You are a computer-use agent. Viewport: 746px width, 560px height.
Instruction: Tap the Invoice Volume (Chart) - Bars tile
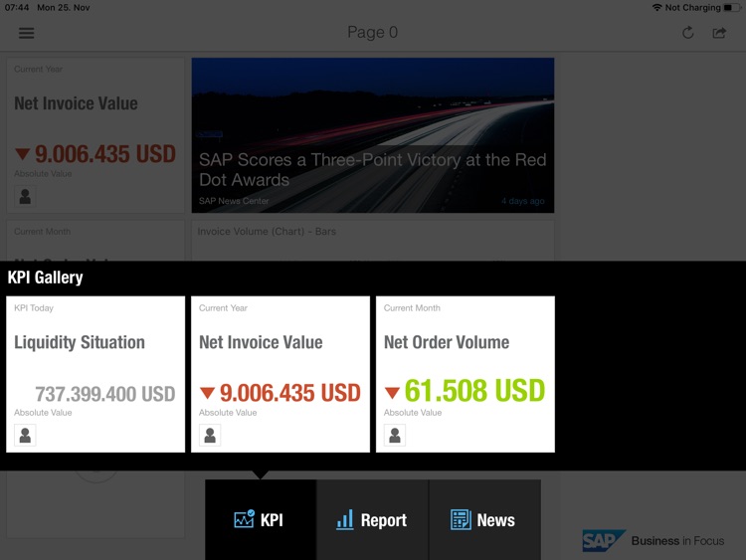click(x=373, y=241)
